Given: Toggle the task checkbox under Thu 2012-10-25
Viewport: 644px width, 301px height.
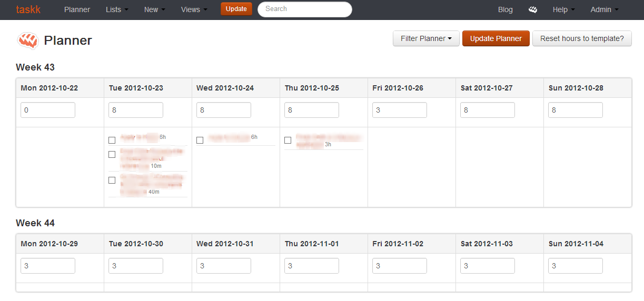Looking at the screenshot, I should point(288,140).
